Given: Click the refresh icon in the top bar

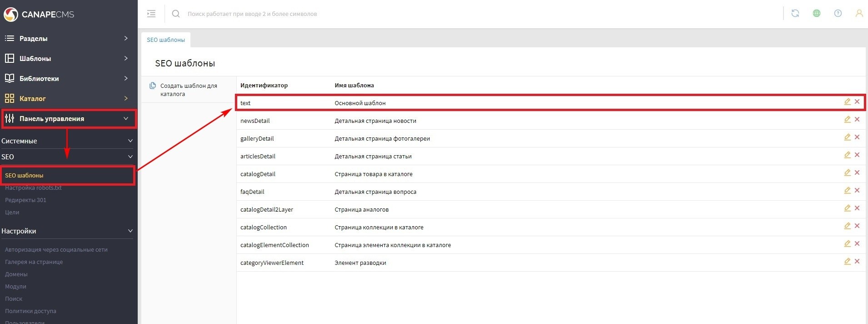Looking at the screenshot, I should pyautogui.click(x=795, y=14).
